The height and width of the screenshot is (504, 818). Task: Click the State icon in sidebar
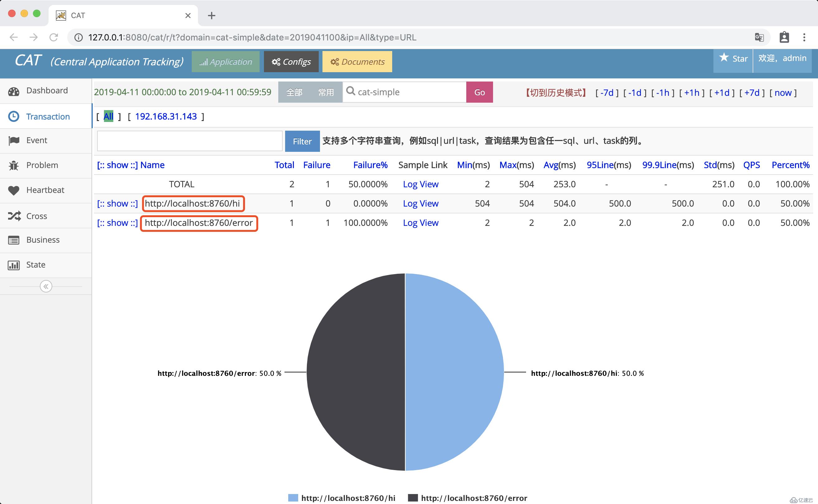tap(14, 264)
